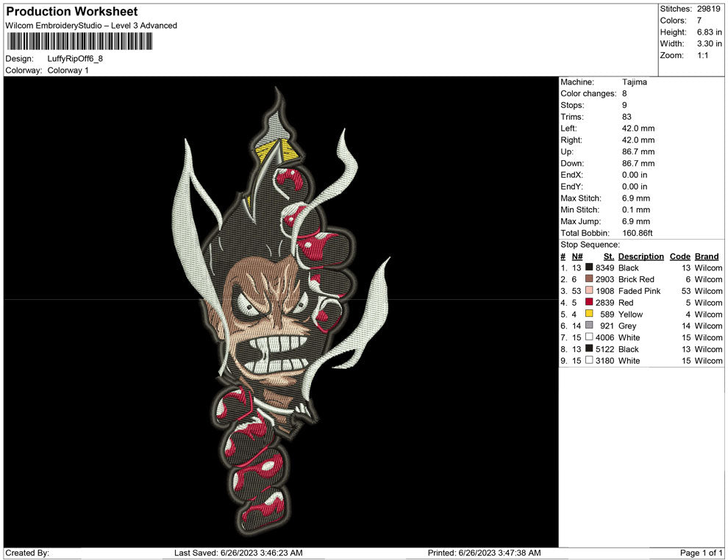The image size is (728, 560).
Task: Click the 'Stop Sequence:' label
Action: [590, 245]
